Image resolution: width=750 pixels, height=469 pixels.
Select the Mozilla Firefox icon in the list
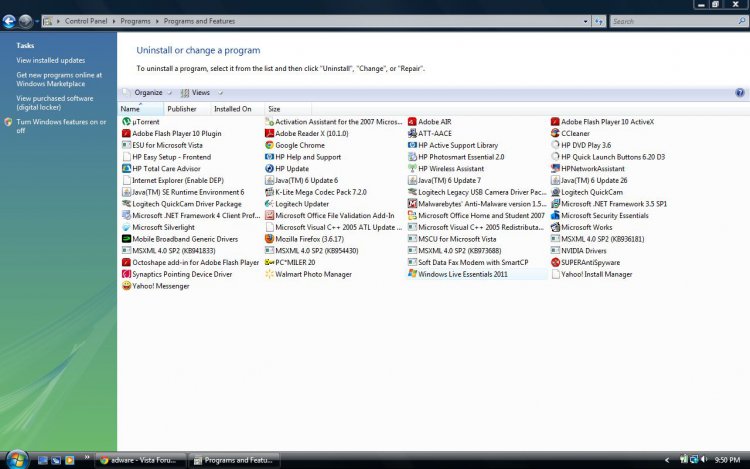(269, 239)
